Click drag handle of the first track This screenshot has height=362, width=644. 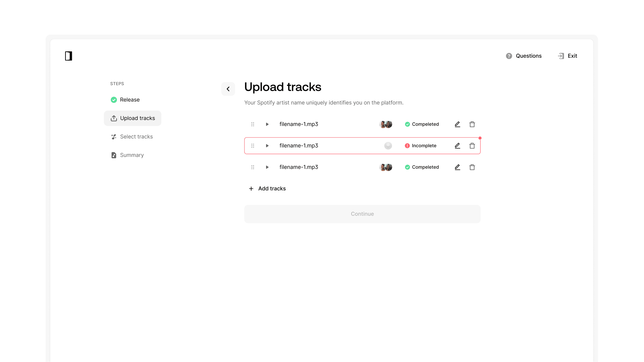click(x=253, y=124)
